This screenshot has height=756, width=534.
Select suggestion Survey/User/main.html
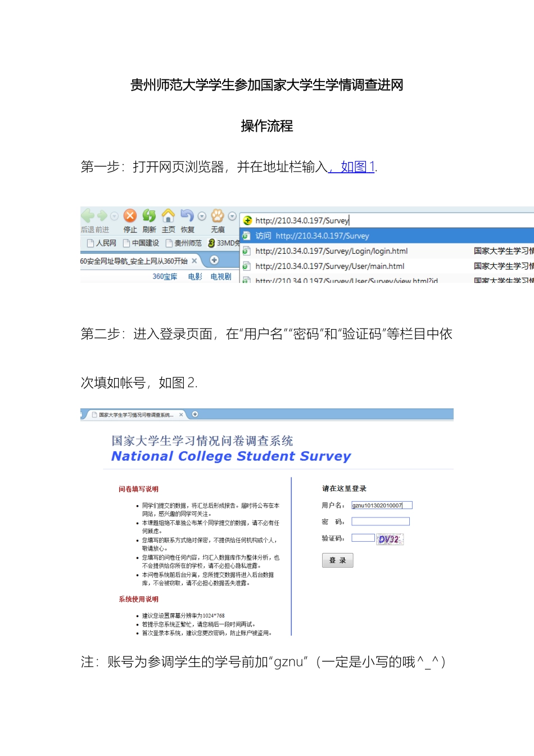(x=387, y=266)
